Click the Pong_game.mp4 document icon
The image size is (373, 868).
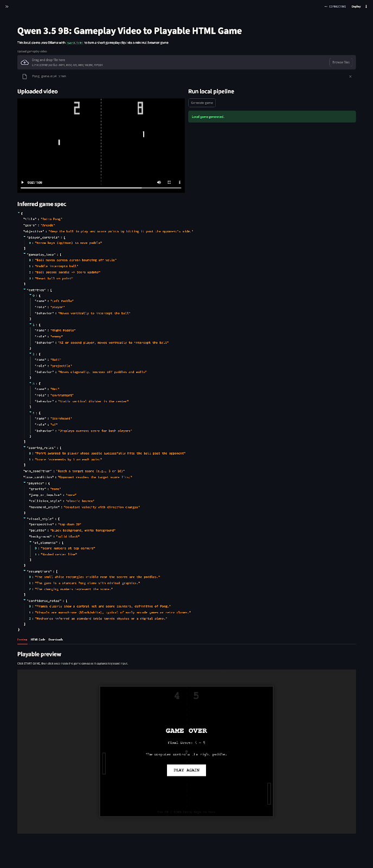pos(24,76)
